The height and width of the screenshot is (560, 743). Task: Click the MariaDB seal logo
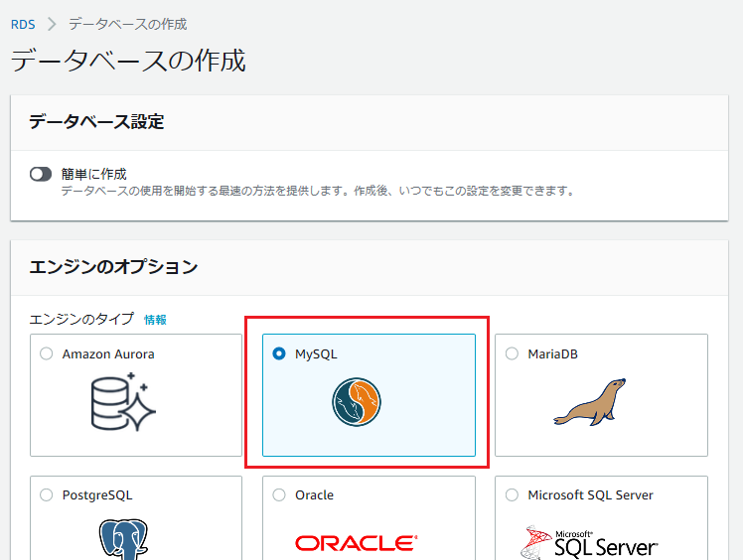pos(589,402)
